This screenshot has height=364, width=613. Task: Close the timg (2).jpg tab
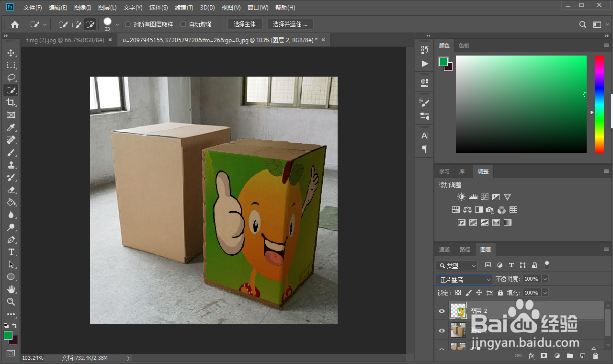[x=110, y=40]
